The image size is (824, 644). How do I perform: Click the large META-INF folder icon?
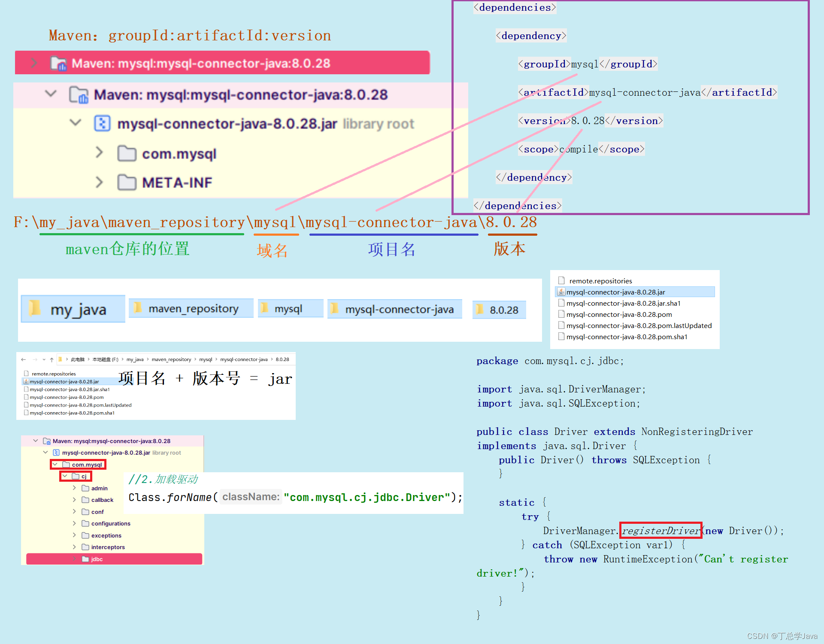tap(127, 182)
